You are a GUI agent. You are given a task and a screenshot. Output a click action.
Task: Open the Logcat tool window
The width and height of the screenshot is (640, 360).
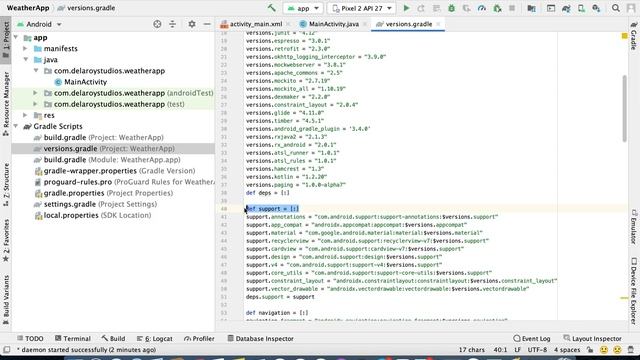[155, 338]
